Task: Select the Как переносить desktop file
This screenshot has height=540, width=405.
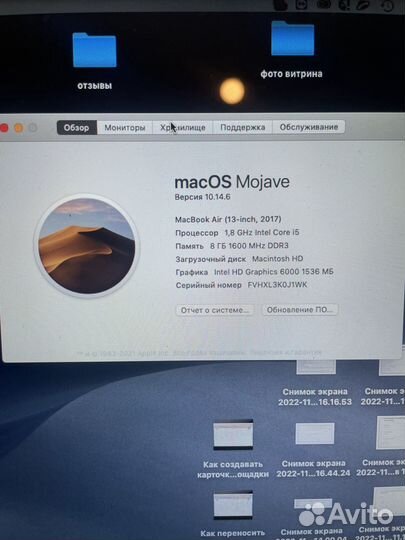Action: point(233,515)
